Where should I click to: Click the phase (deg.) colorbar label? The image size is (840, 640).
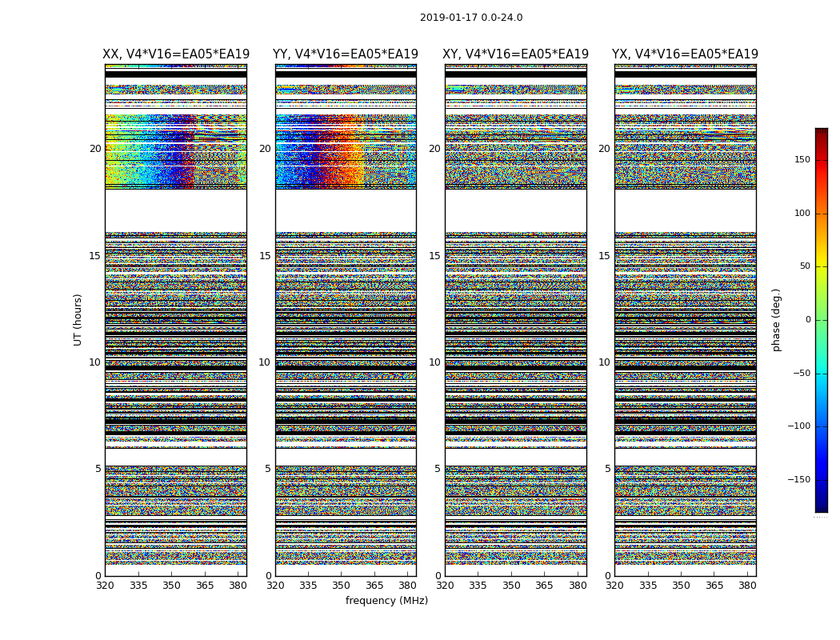coord(776,320)
